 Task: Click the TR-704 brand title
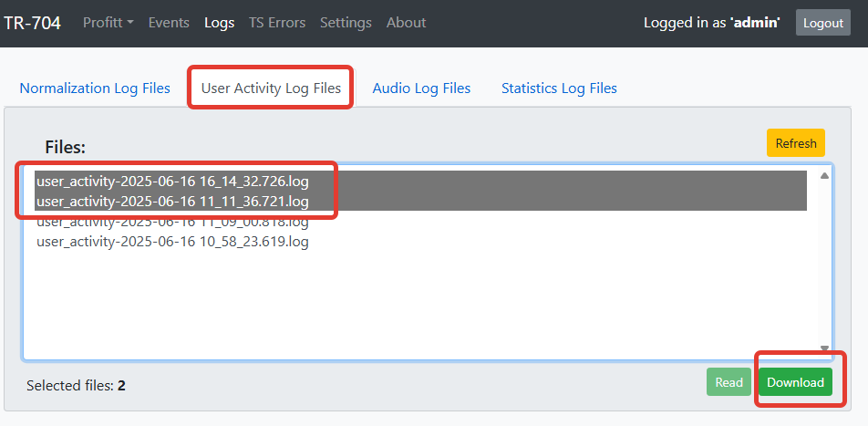click(x=32, y=23)
